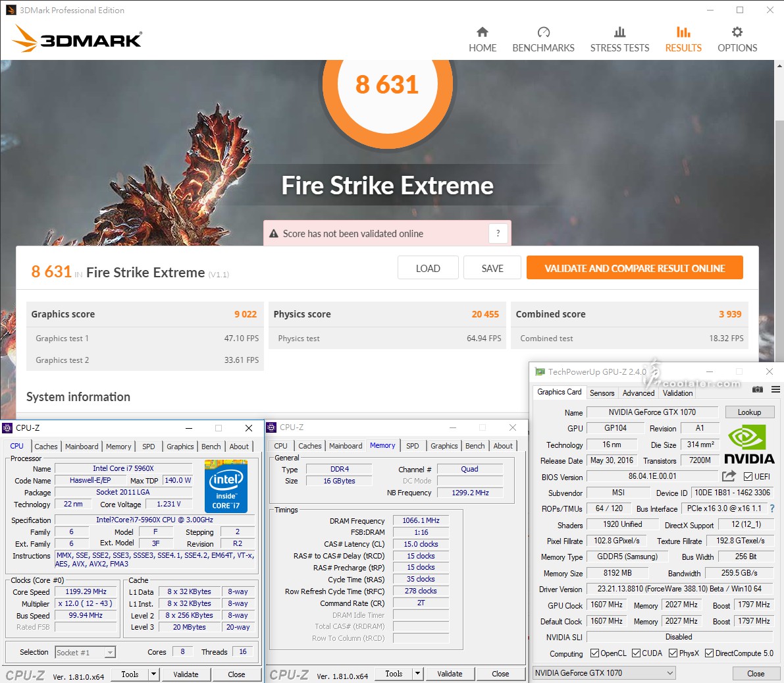
Task: Select the RESULTS bar chart icon
Action: click(683, 32)
